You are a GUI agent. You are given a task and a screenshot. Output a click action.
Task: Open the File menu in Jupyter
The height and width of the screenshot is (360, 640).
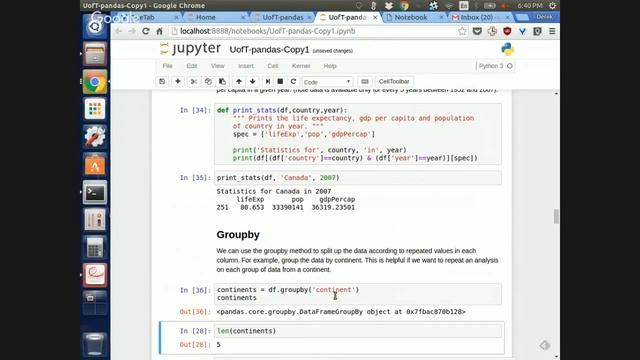pos(167,66)
